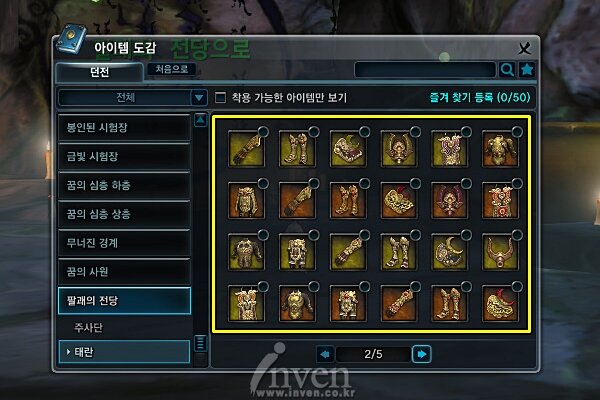Screen dimensions: 600x400
Task: Enable '착용 가능한 아이템만 보기' checkbox
Action: click(x=220, y=97)
